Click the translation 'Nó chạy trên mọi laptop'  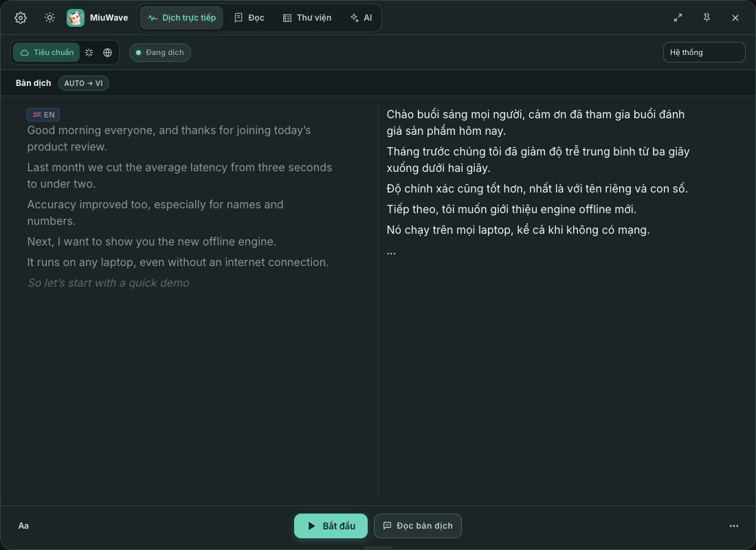[518, 230]
